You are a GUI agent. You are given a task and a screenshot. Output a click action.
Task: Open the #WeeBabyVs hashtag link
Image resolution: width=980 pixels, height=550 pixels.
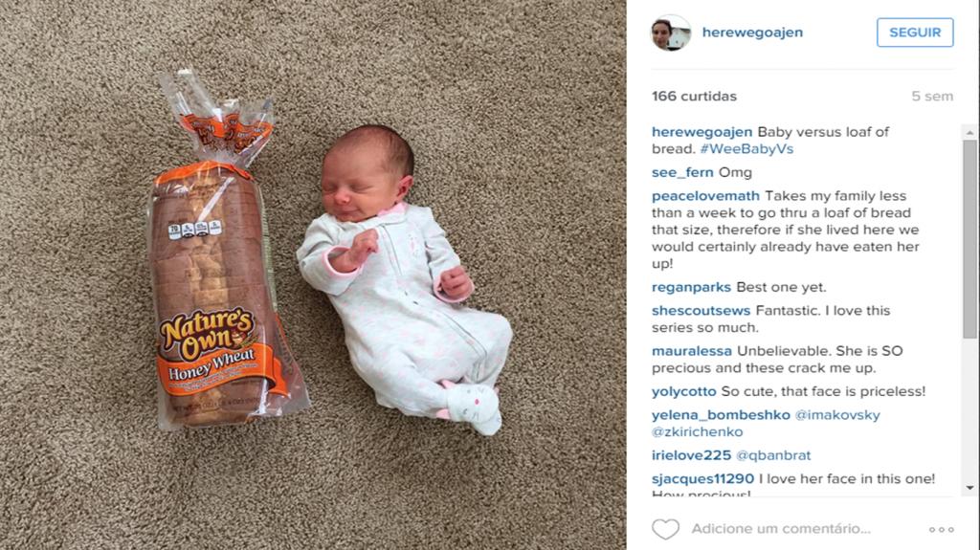[x=746, y=149]
